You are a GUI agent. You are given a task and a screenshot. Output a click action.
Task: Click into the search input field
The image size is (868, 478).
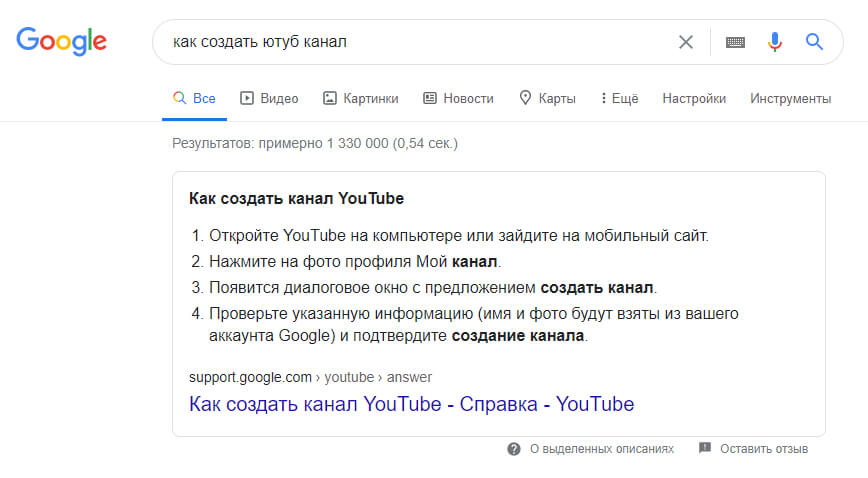pyautogui.click(x=410, y=42)
